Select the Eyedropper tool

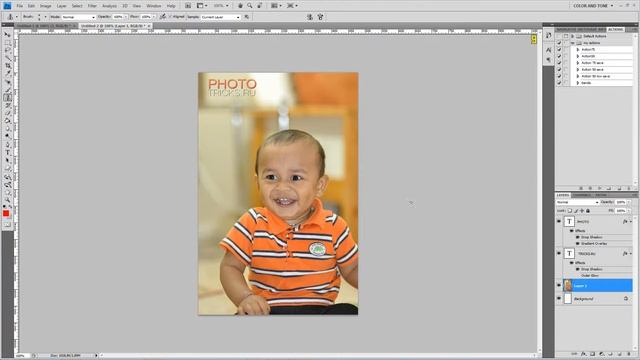(7, 73)
